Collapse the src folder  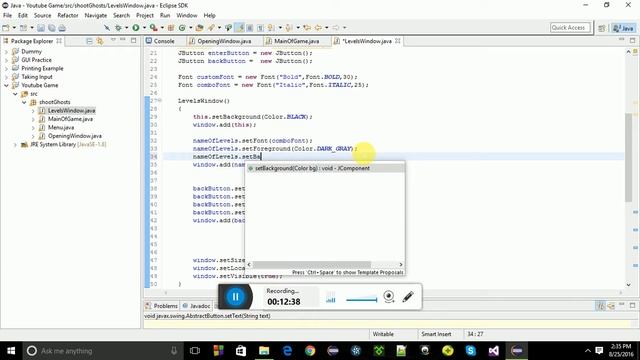(15, 94)
